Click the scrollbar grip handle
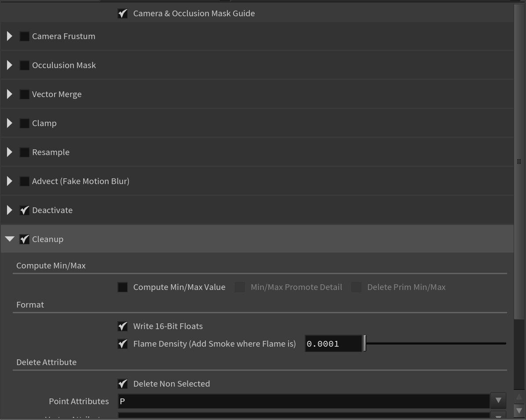The image size is (526, 420). (x=519, y=161)
